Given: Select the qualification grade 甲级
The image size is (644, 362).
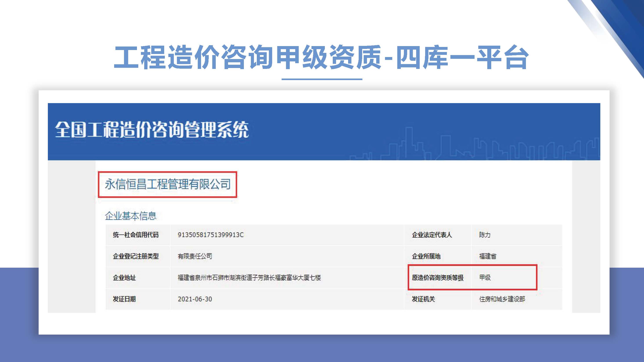Looking at the screenshot, I should click(x=485, y=278).
